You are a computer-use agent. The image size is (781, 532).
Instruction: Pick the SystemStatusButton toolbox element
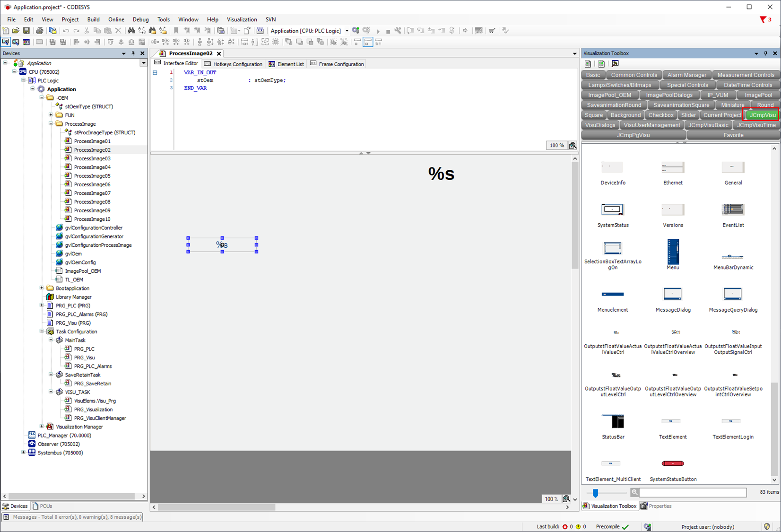[673, 464]
